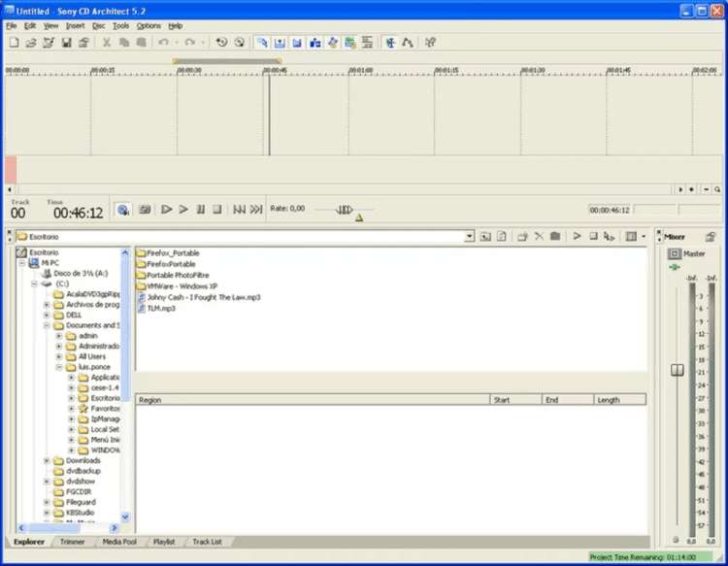
Task: Click the Length column header
Action: click(x=618, y=399)
